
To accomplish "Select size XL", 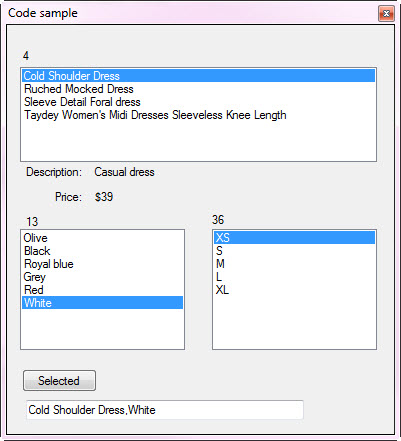I will tap(294, 290).
